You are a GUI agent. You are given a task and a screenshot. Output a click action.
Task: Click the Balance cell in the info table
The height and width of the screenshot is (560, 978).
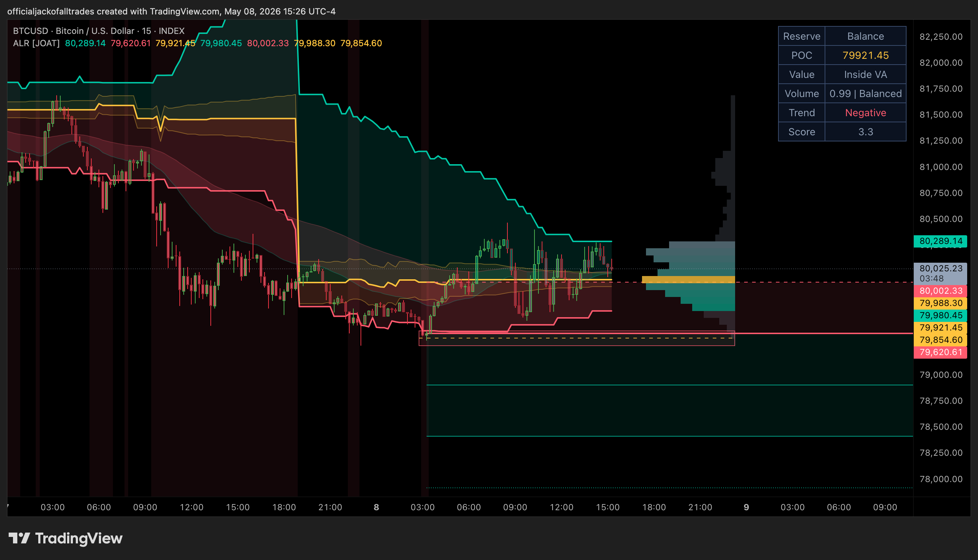(865, 36)
